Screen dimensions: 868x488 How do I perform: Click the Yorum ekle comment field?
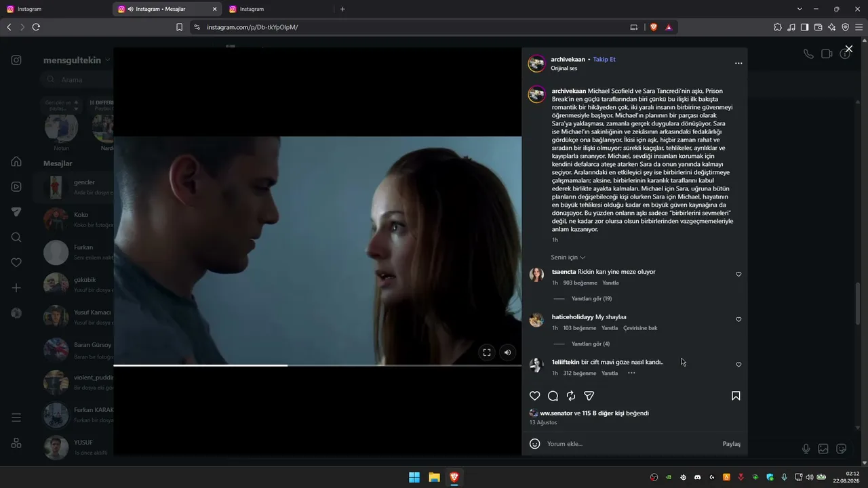631,444
